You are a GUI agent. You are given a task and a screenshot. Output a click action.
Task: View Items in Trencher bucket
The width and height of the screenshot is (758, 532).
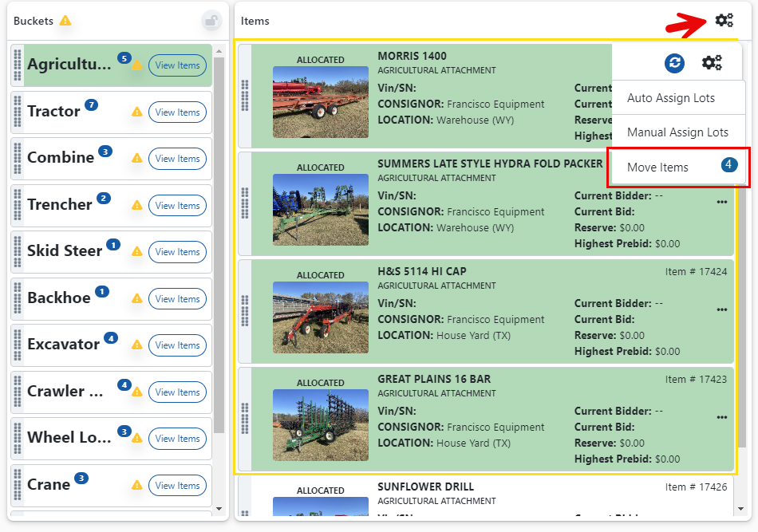tap(177, 205)
